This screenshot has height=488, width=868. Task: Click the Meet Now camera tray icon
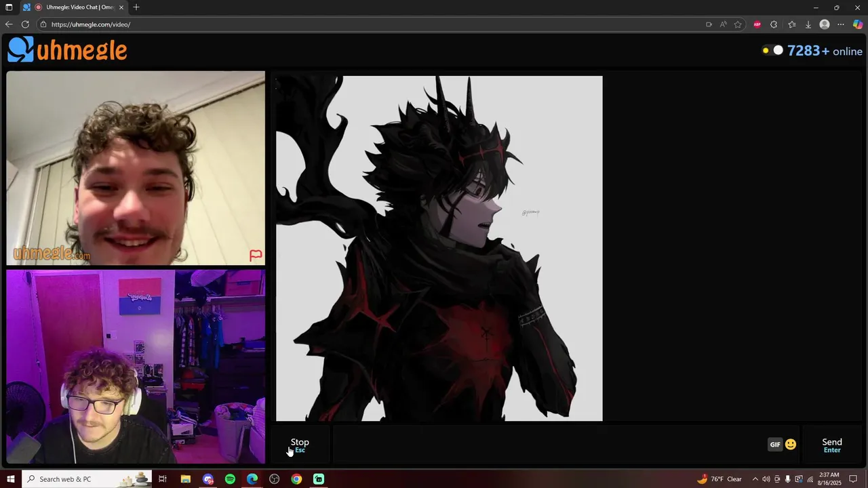777,479
